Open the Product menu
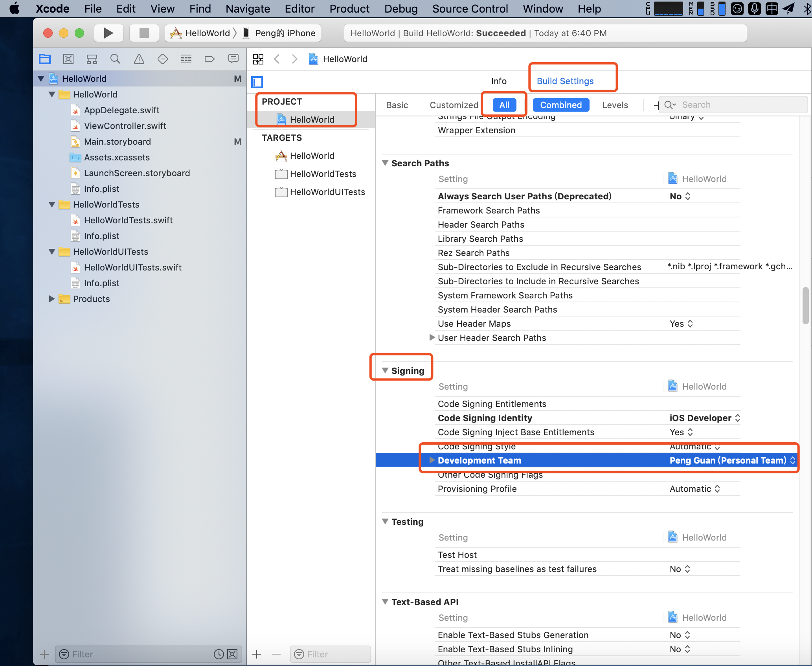The width and height of the screenshot is (812, 666). [x=349, y=9]
